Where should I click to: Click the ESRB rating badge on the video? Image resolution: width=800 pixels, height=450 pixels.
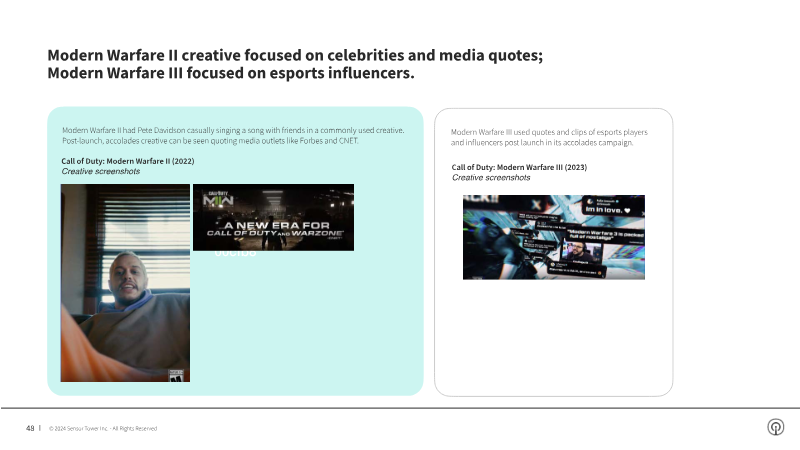[x=173, y=374]
